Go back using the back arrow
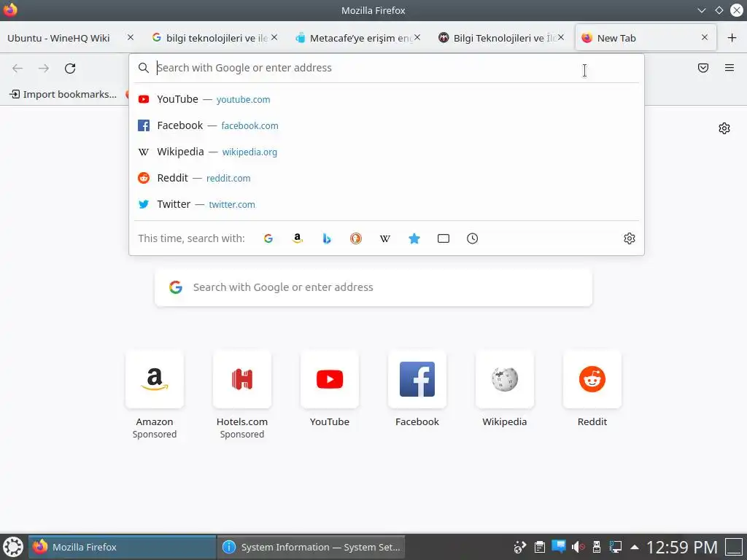This screenshot has width=747, height=560. (x=18, y=68)
